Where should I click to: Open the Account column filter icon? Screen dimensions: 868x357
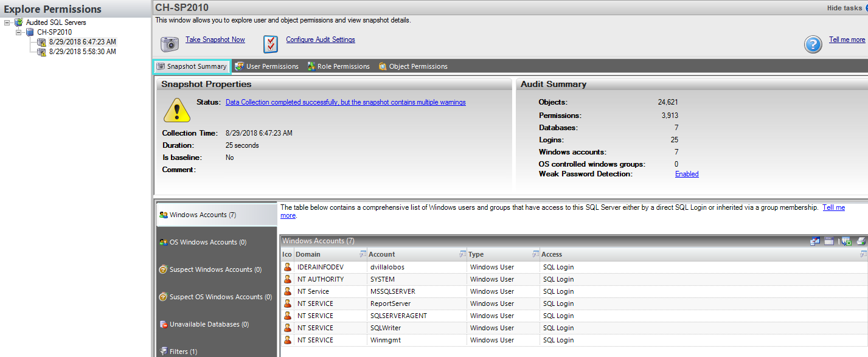click(462, 254)
